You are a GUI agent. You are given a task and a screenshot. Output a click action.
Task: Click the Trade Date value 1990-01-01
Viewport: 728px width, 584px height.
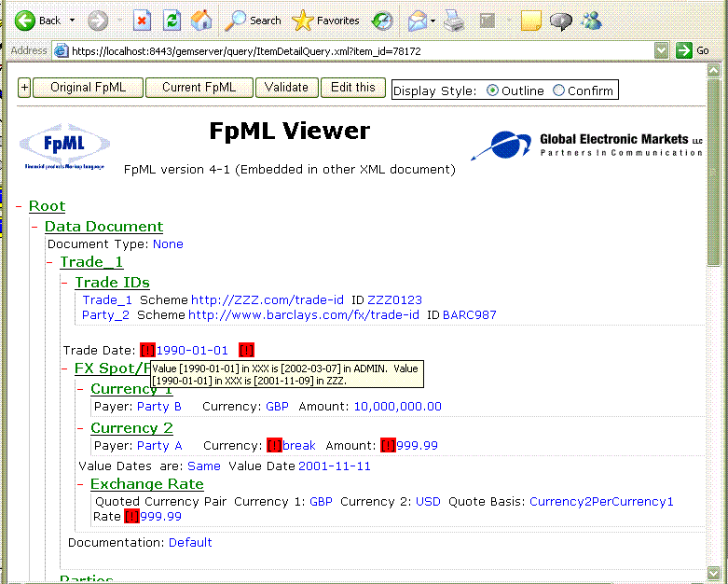point(192,351)
